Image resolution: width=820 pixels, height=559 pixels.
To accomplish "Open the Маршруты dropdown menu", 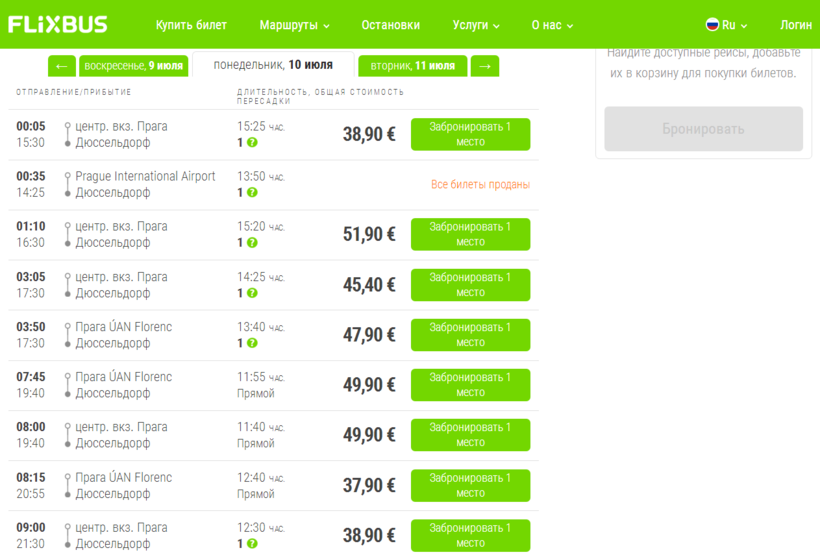I will point(294,25).
